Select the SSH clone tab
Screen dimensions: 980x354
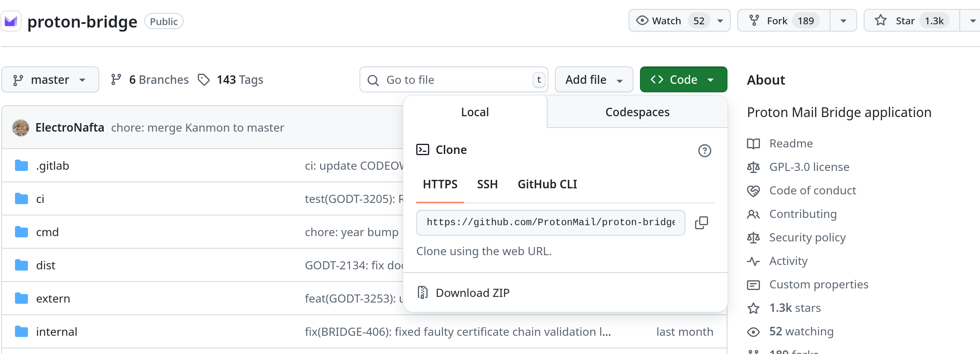487,184
